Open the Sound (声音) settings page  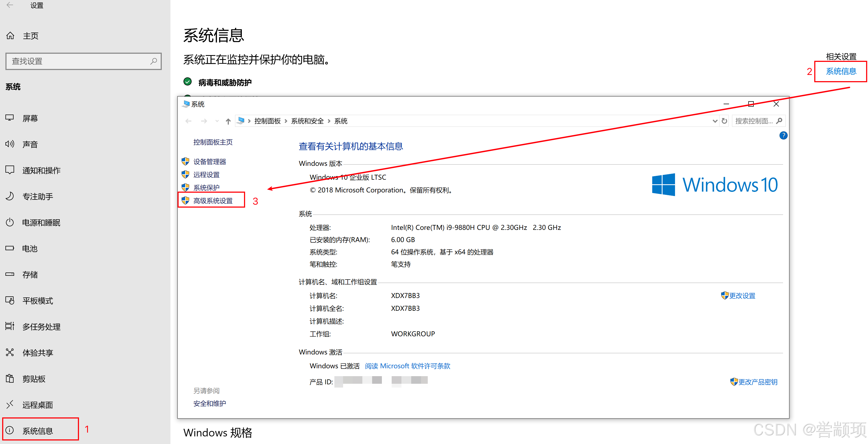[30, 144]
